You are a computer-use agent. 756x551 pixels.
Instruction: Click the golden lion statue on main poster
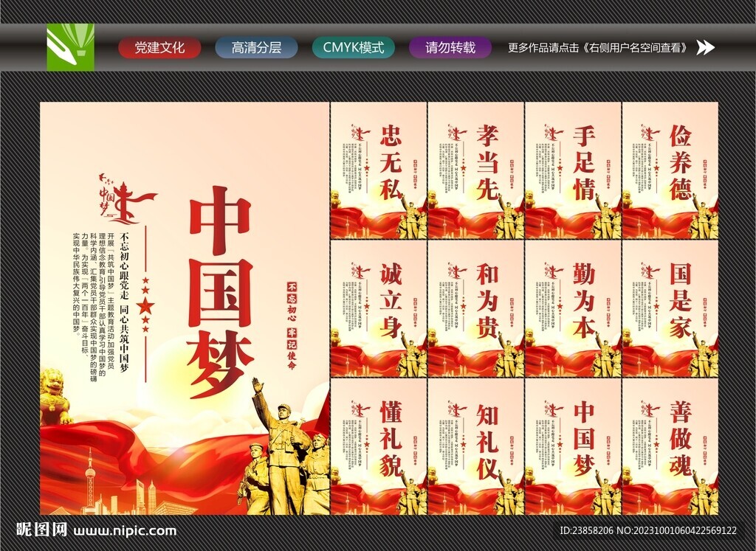click(x=55, y=396)
